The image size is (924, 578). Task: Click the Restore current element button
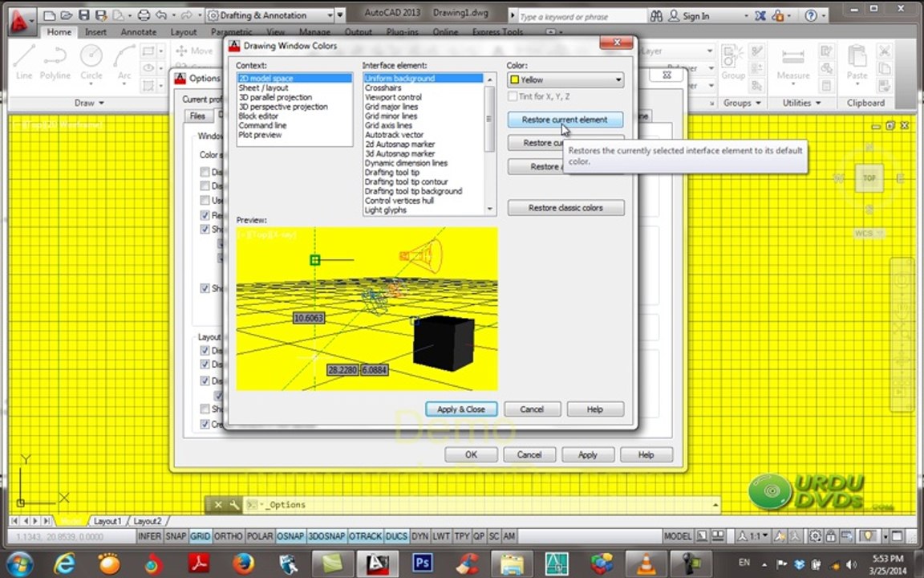(565, 120)
